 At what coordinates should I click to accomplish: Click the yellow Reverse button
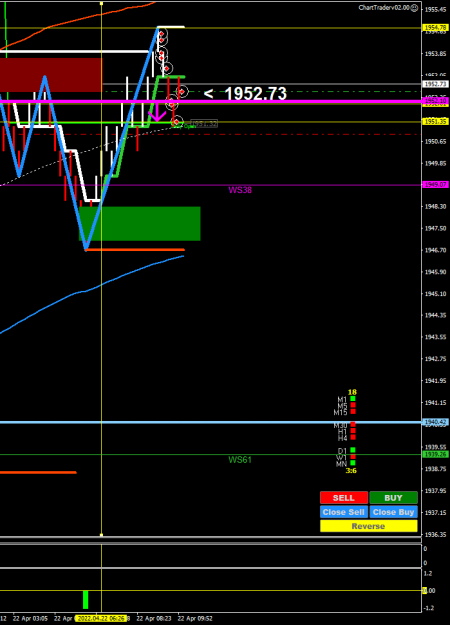368,526
